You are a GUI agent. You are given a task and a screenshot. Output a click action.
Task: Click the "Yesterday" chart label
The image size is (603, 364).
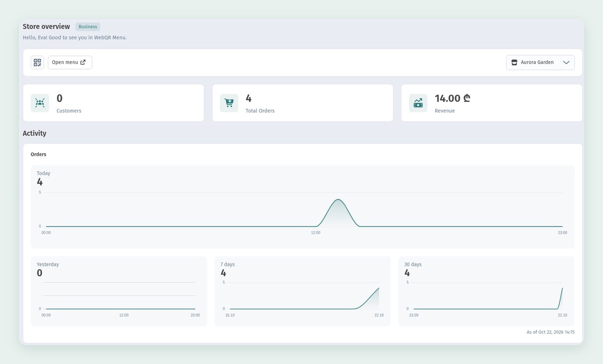click(x=48, y=265)
